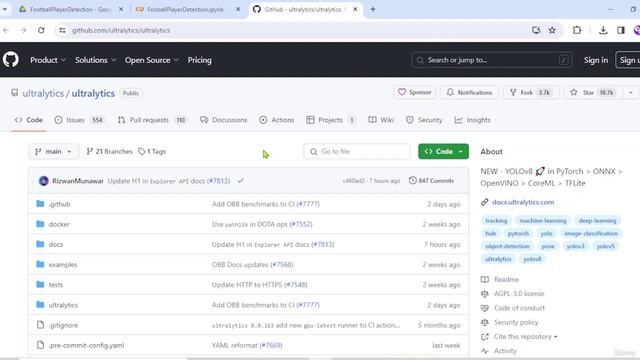
Task: Open the Wiki tab
Action: [381, 120]
